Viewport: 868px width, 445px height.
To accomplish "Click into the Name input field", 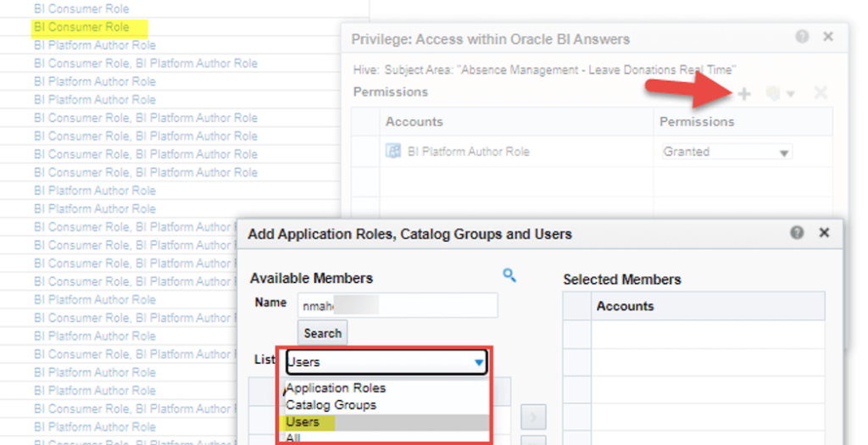I will pyautogui.click(x=398, y=305).
